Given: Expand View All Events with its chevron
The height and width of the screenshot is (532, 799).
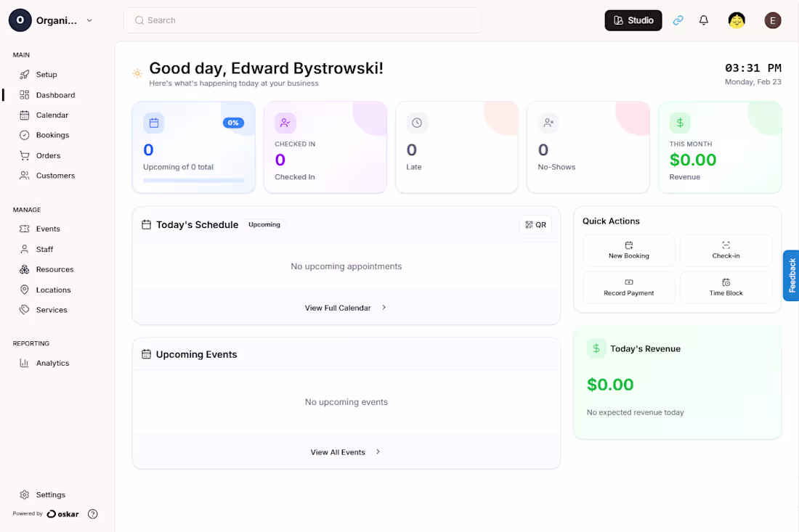Looking at the screenshot, I should point(377,451).
